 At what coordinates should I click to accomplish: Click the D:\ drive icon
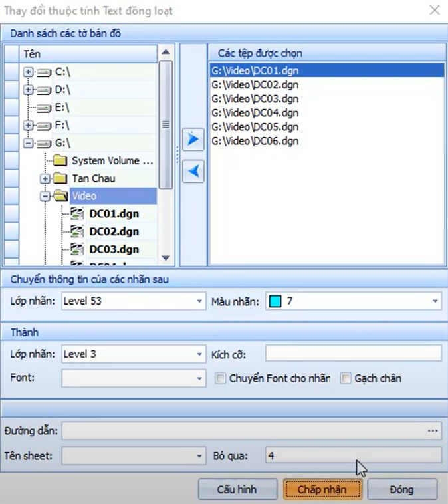[44, 90]
